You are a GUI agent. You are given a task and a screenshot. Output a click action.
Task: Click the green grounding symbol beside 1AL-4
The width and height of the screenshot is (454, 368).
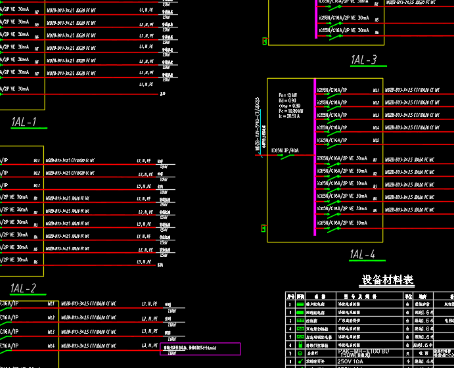pos(263,228)
